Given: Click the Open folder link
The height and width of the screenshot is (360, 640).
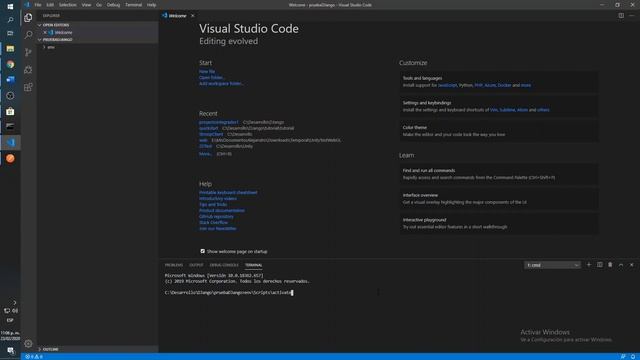Looking at the screenshot, I should pos(211,78).
